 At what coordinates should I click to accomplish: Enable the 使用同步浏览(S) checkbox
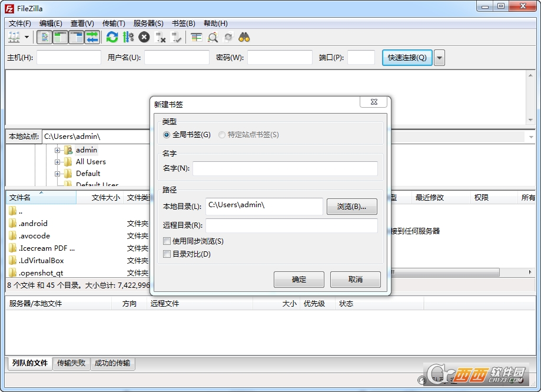[167, 241]
